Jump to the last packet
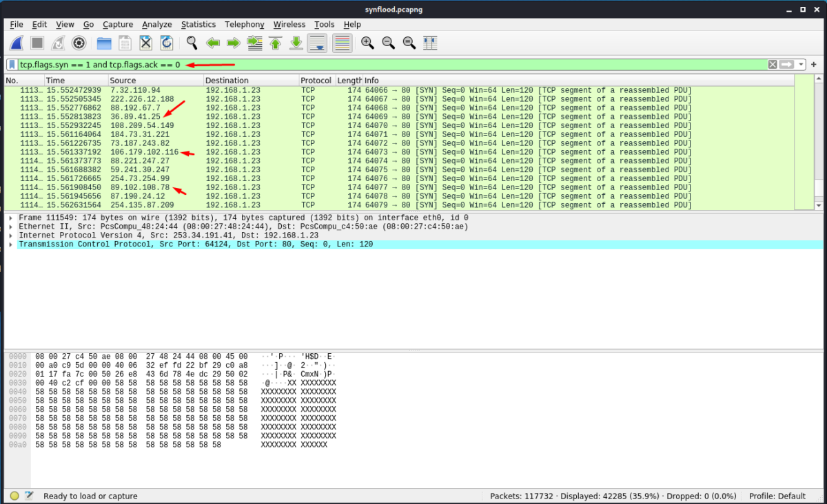 pos(296,43)
